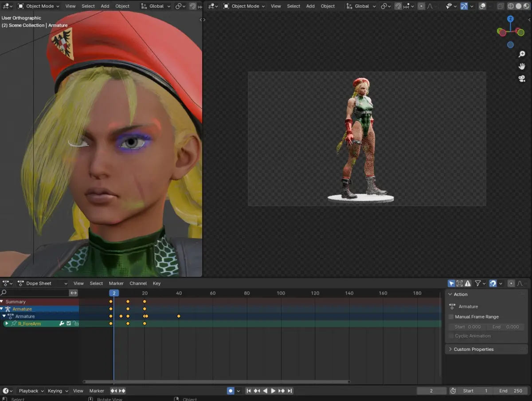Open the Dope Sheet mode dropdown
This screenshot has width=532, height=401.
point(43,283)
